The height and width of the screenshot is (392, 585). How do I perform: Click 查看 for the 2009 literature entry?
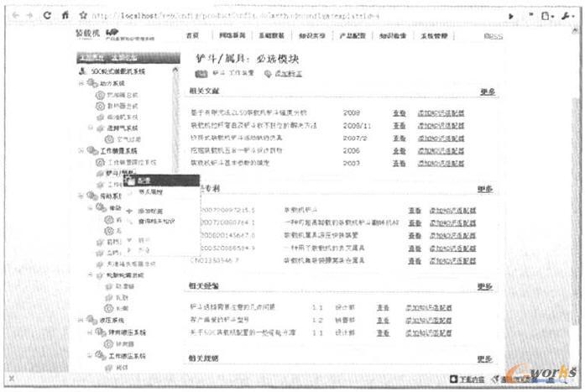tap(399, 112)
